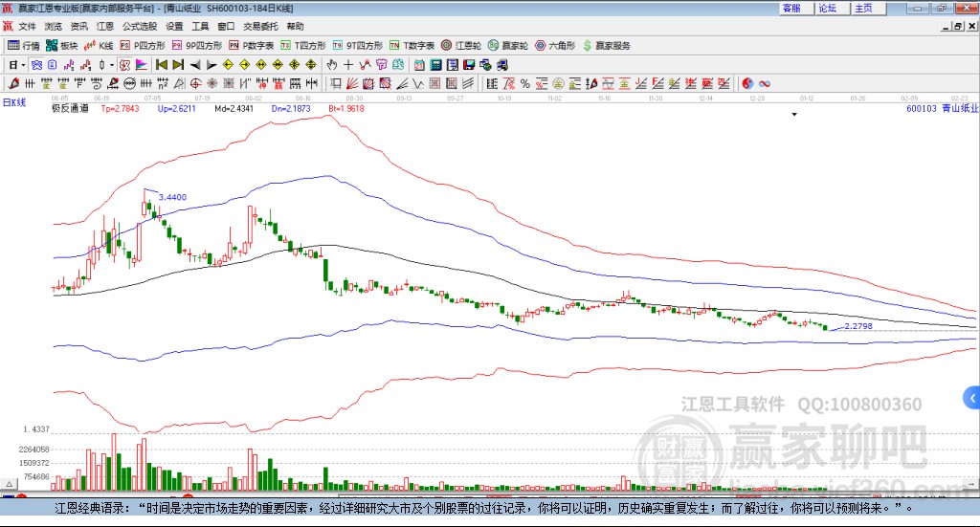Click the red-blue yin-yang icon
The height and width of the screenshot is (527, 980).
click(x=746, y=83)
